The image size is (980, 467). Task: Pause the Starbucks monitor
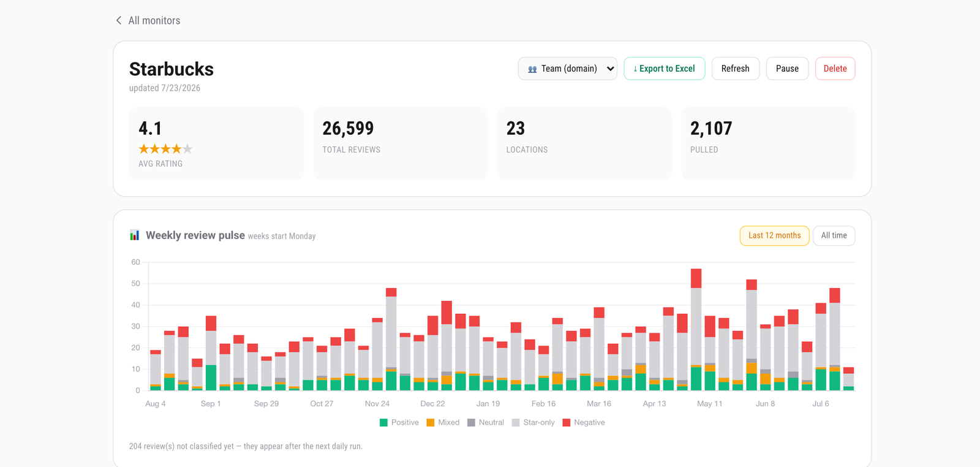pyautogui.click(x=787, y=69)
